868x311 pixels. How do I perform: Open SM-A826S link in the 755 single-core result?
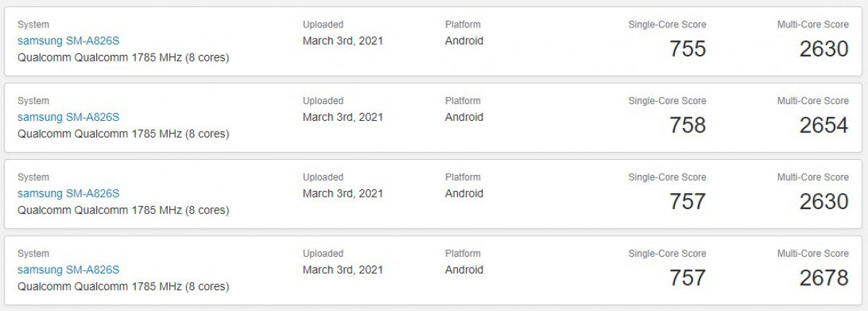tap(68, 41)
